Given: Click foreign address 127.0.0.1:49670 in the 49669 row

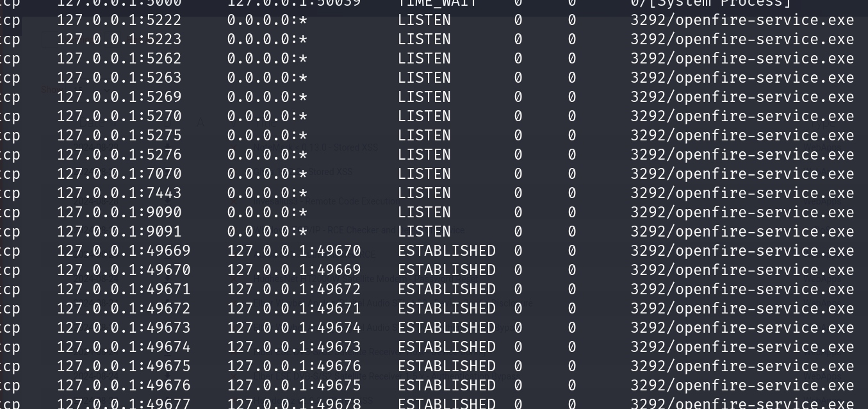Looking at the screenshot, I should pyautogui.click(x=294, y=251).
